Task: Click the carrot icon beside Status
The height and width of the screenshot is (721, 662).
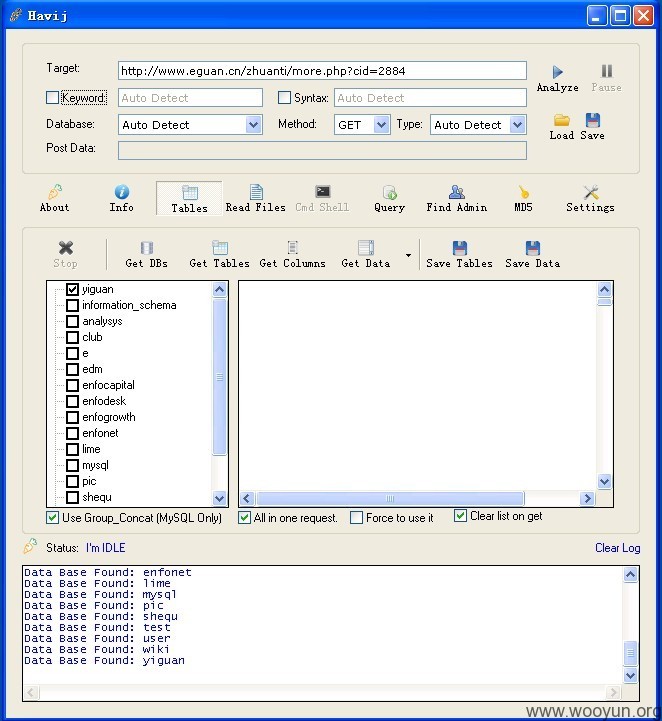Action: click(30, 546)
